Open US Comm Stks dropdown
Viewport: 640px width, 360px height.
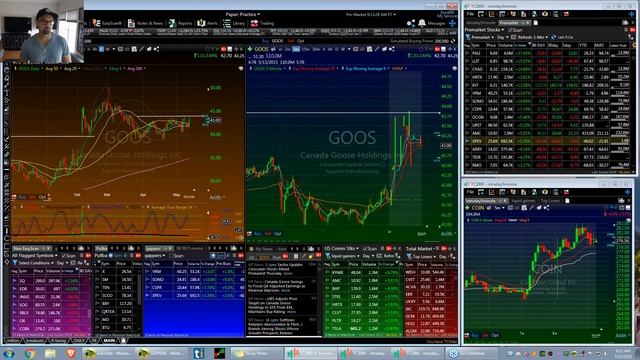[342, 249]
